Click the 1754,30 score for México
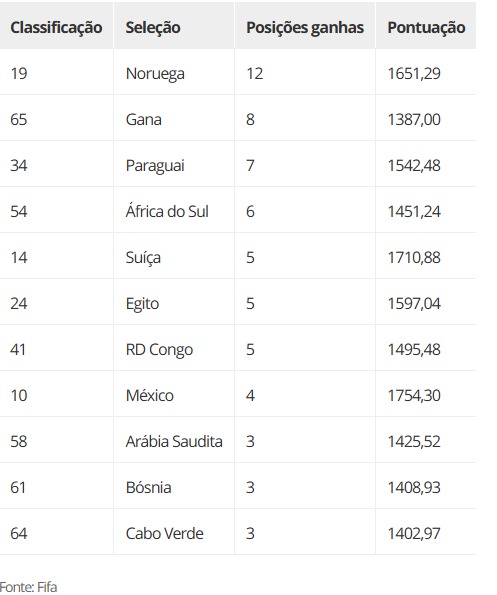Image resolution: width=497 pixels, height=595 pixels. [414, 395]
